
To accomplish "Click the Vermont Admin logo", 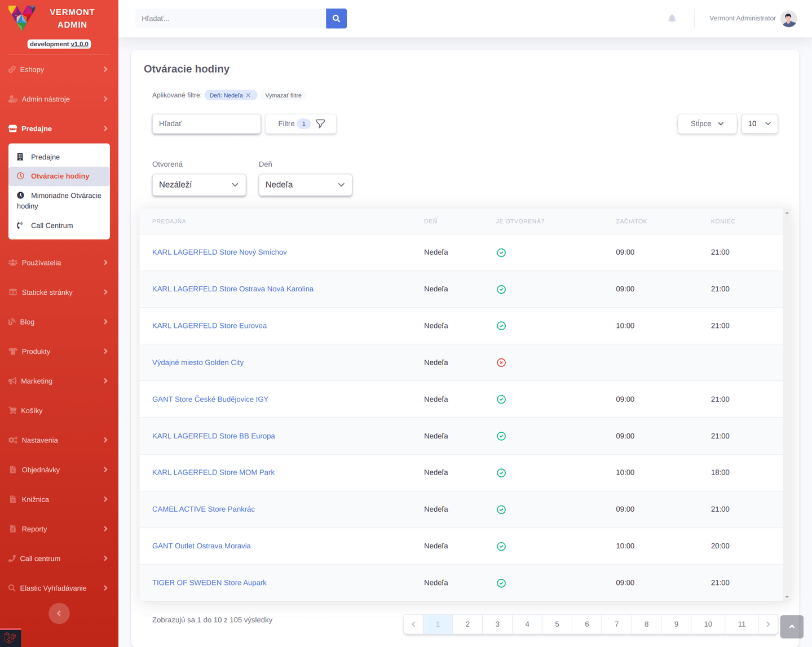I will point(21,18).
